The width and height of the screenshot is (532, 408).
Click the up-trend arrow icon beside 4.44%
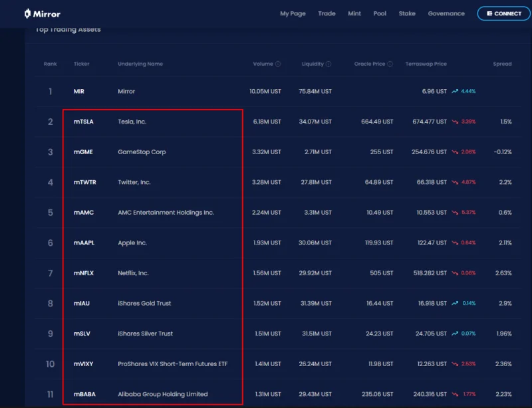(x=455, y=91)
